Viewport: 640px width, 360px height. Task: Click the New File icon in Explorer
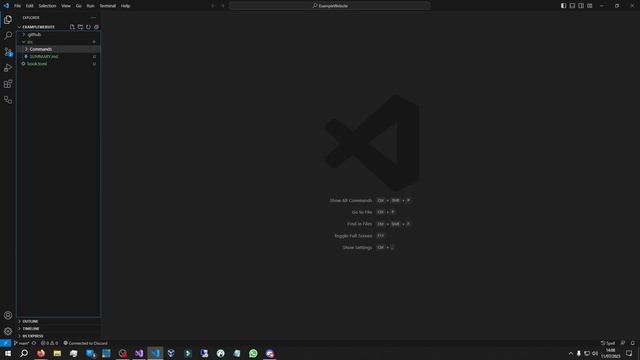(x=72, y=27)
